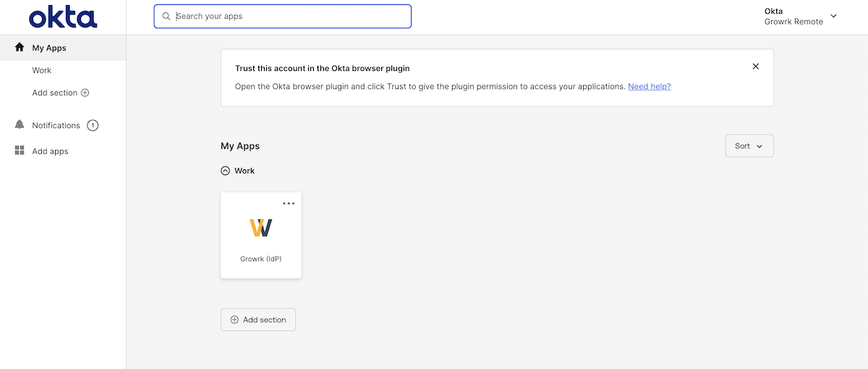Click the notification count badge

(93, 125)
